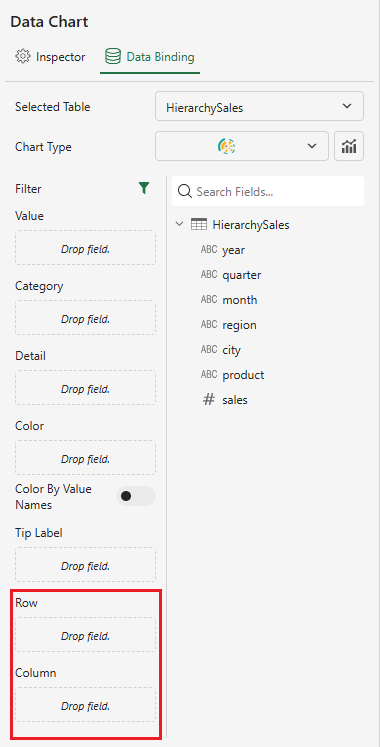This screenshot has height=747, width=380.
Task: Open the Selected Table dropdown showing HierarchySales
Action: tap(260, 106)
